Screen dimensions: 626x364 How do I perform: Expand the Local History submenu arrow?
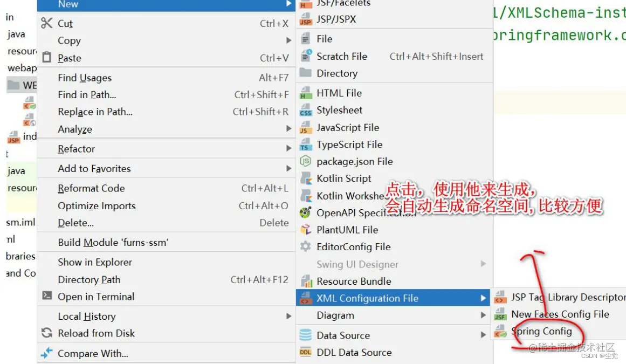(288, 316)
